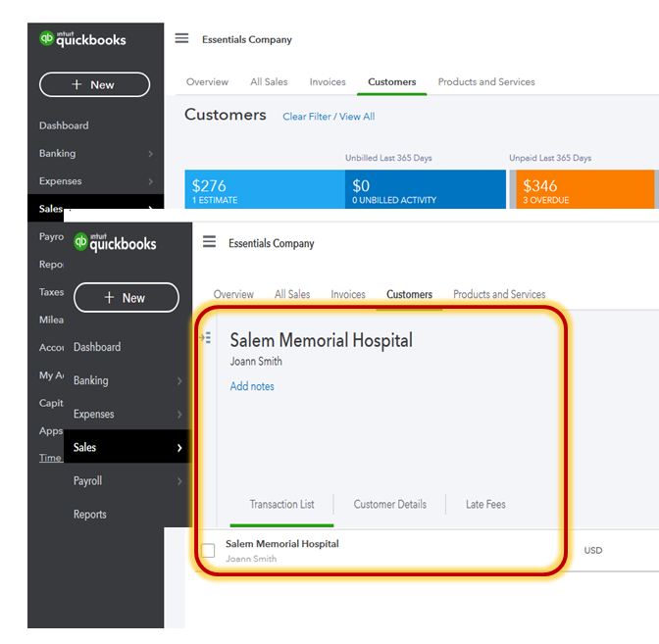Screen dimensions: 659x644
Task: Click Essentials Company name in the upper window
Action: pyautogui.click(x=247, y=39)
